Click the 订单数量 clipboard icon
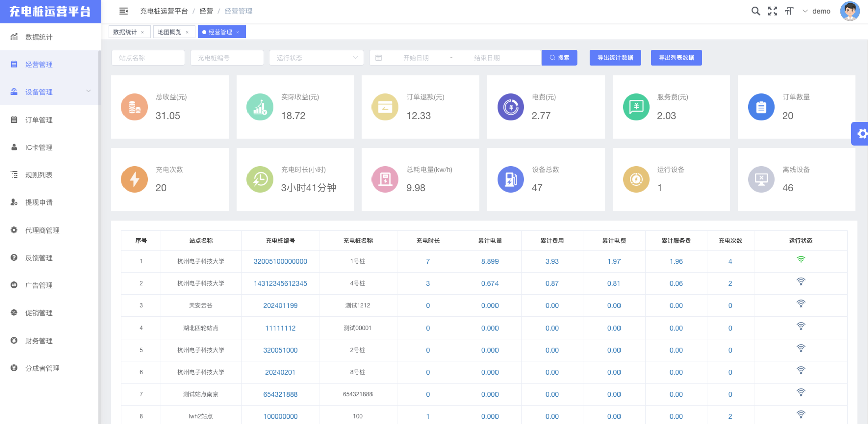Viewport: 868px width, 424px height. click(761, 107)
